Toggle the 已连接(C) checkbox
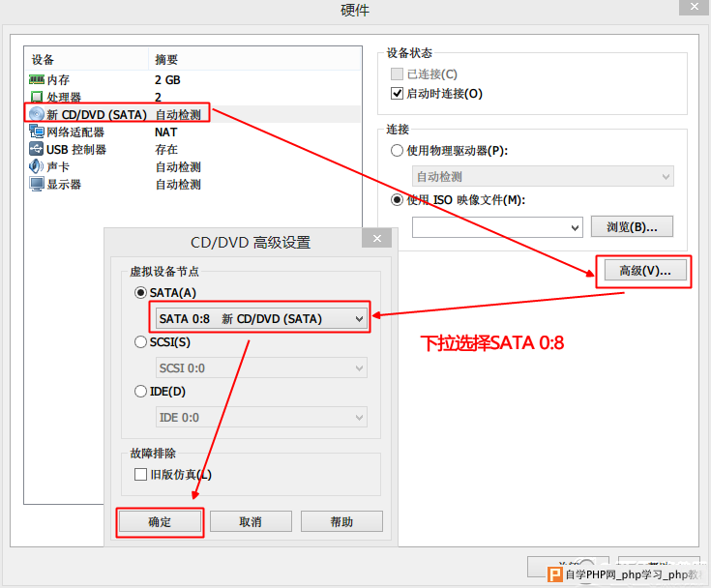 point(397,73)
